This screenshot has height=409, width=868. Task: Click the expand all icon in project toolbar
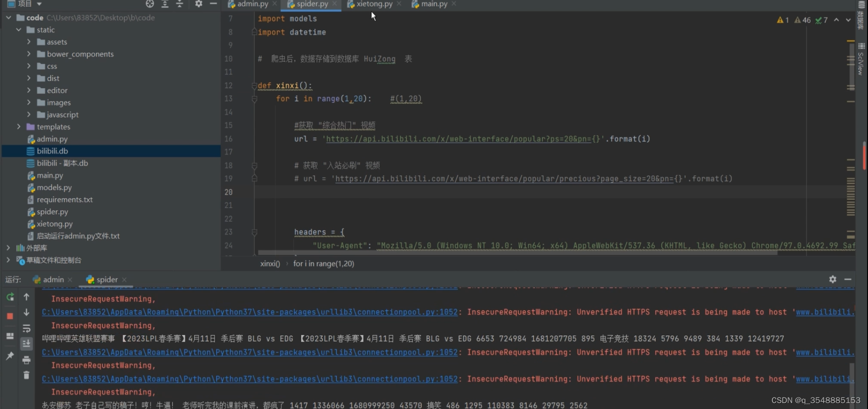[165, 4]
